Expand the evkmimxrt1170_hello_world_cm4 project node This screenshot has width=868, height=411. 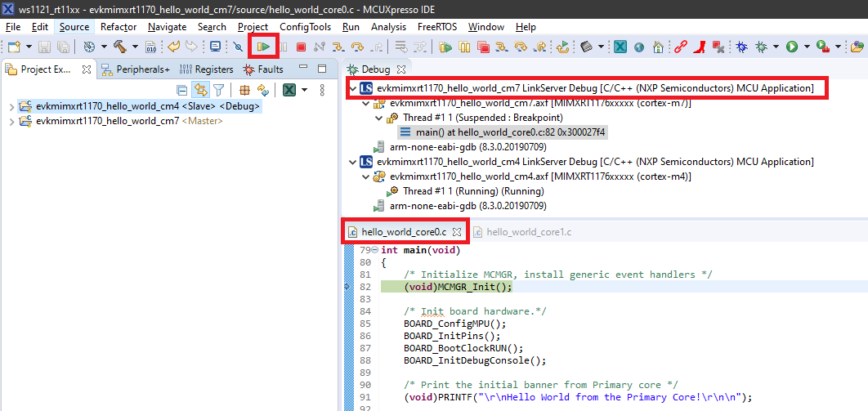tap(11, 106)
